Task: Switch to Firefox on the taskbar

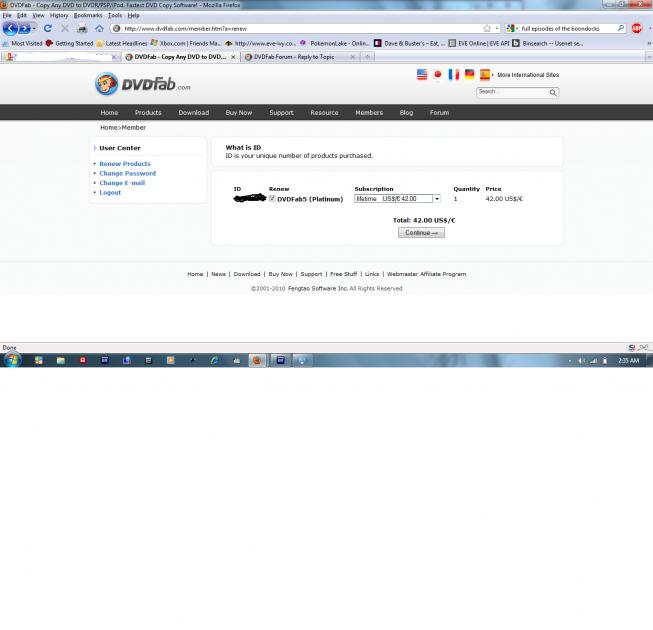Action: pos(257,361)
